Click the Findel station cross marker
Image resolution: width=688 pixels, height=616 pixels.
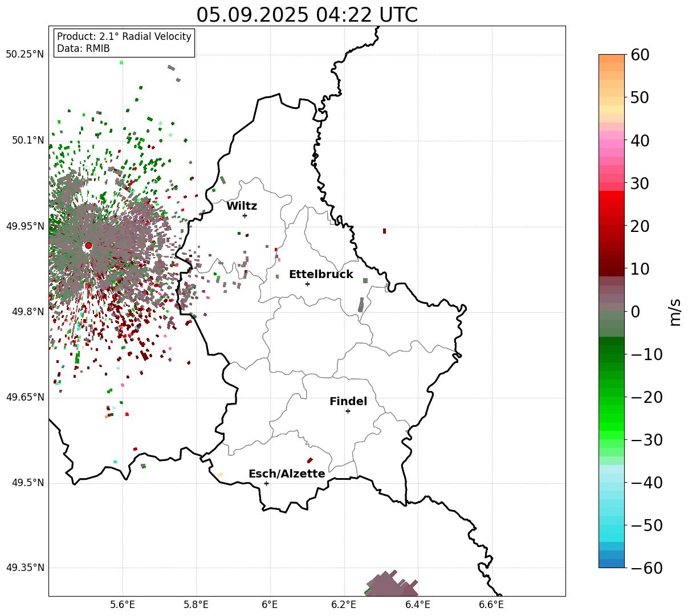pyautogui.click(x=348, y=411)
